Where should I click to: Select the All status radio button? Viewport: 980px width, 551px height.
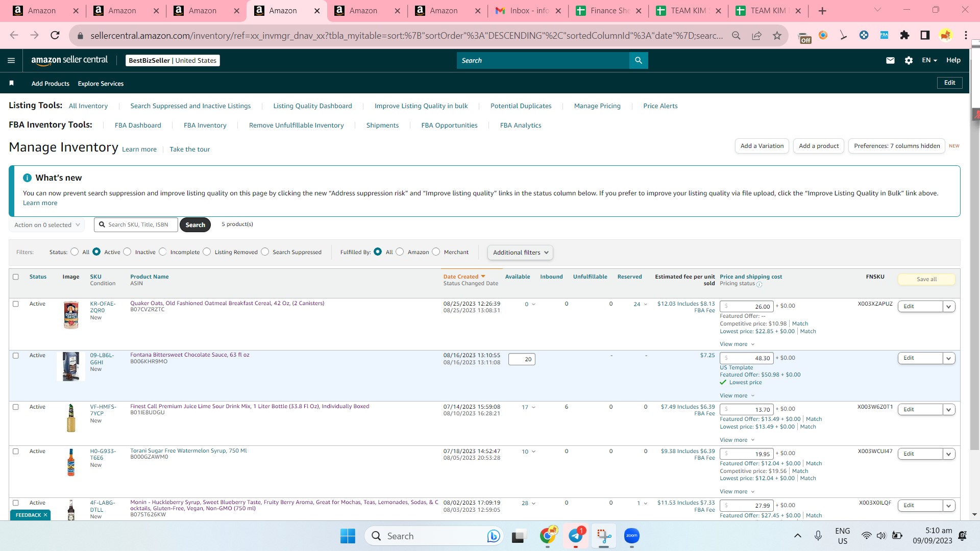(x=75, y=252)
